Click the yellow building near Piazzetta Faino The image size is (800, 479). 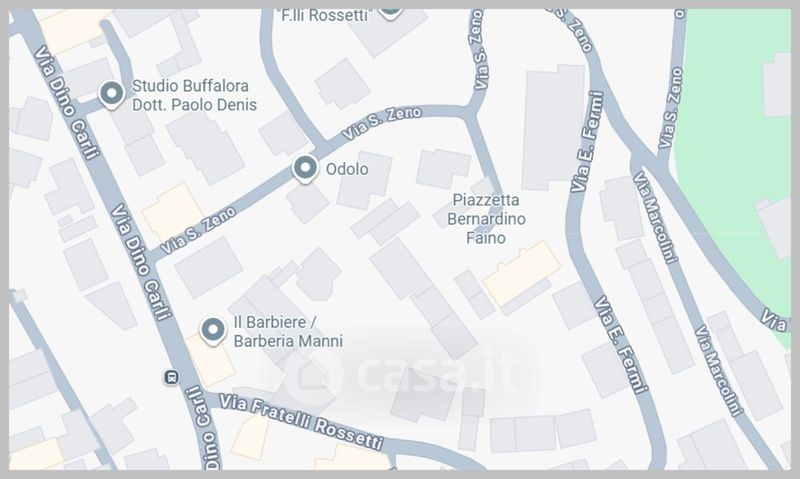(x=521, y=273)
